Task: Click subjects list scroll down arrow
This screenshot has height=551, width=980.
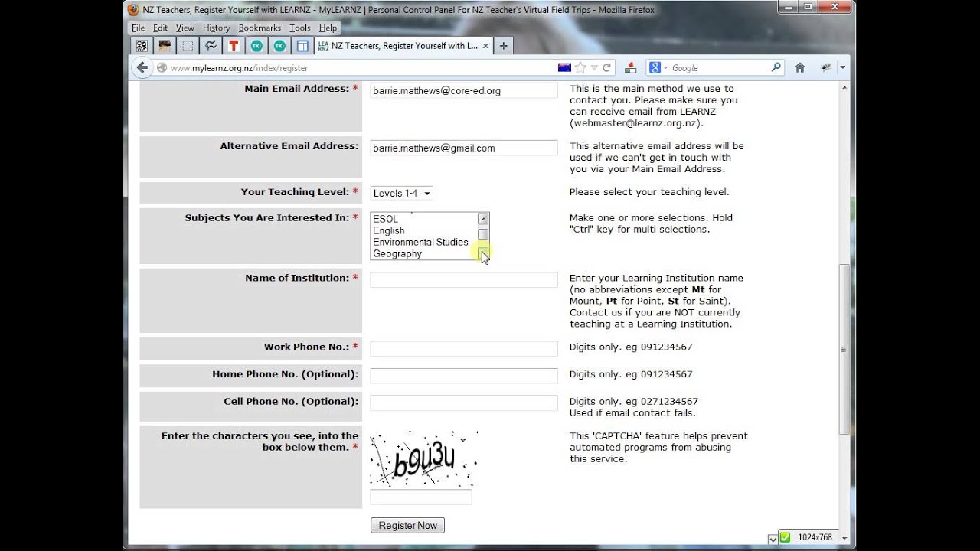Action: (x=483, y=253)
